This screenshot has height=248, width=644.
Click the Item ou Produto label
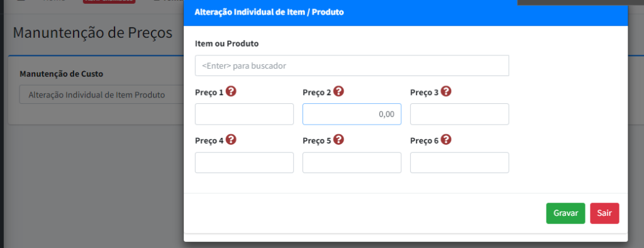226,43
